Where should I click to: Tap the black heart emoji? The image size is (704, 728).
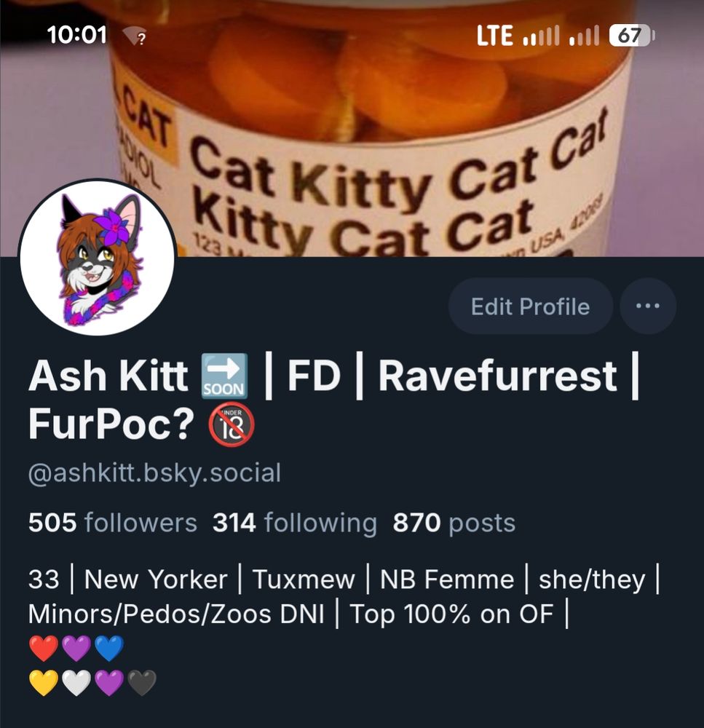coord(142,683)
